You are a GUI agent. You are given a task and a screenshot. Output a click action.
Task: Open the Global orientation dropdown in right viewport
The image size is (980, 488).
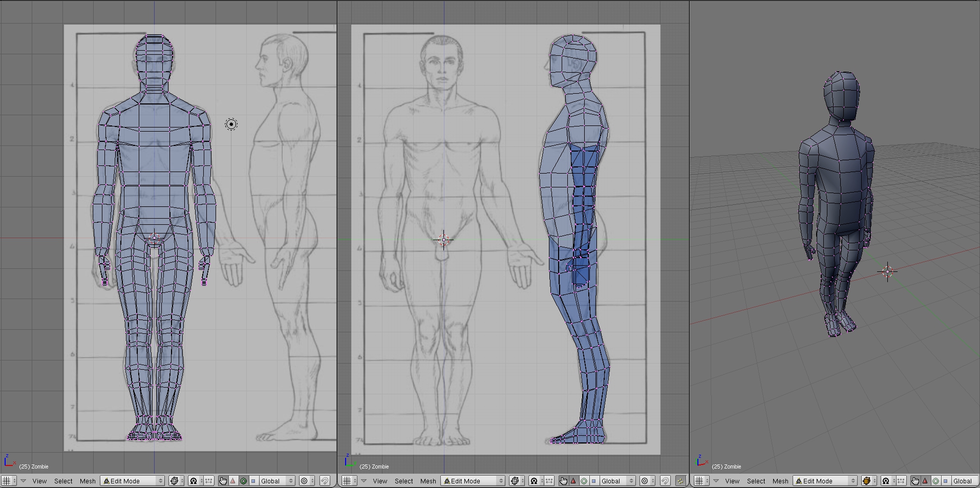point(965,481)
